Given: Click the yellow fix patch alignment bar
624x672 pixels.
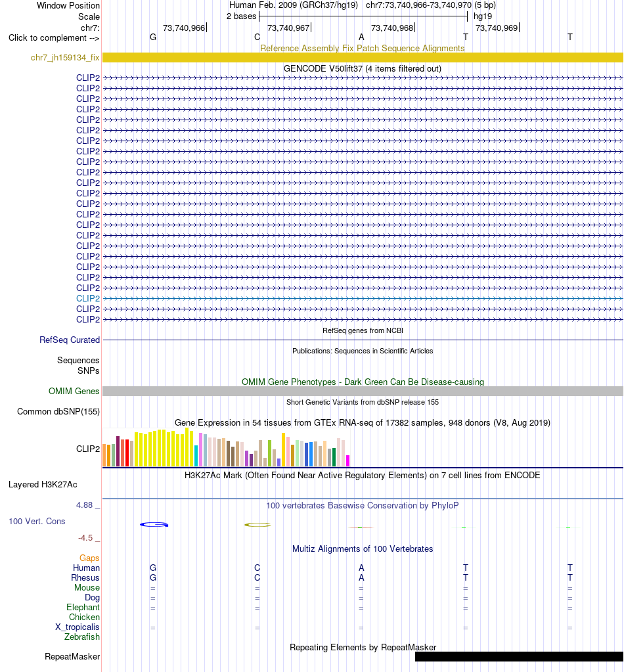Looking at the screenshot, I should (x=363, y=57).
